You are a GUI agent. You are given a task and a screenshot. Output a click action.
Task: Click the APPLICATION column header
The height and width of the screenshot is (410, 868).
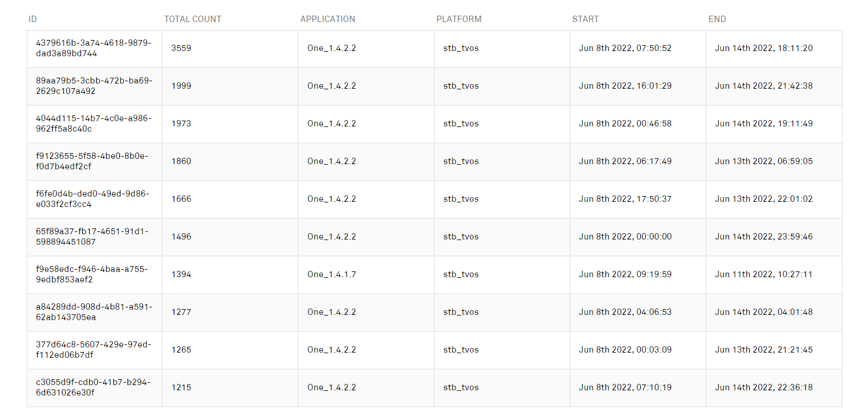327,19
